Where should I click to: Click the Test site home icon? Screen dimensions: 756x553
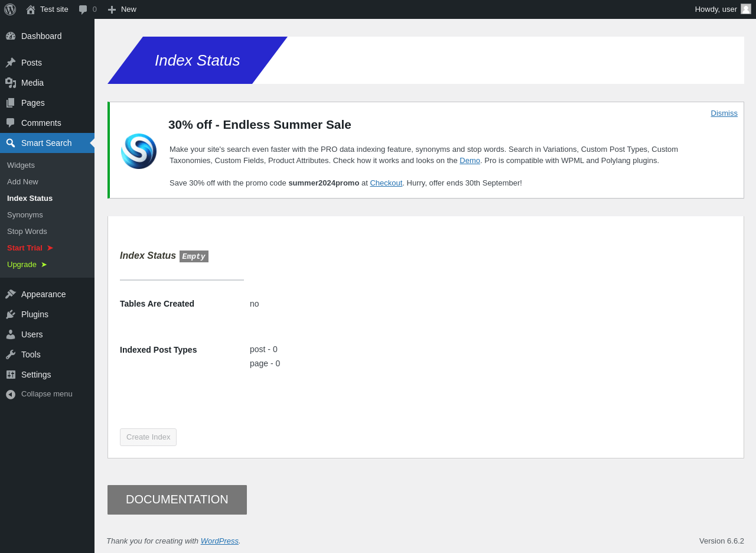31,9
